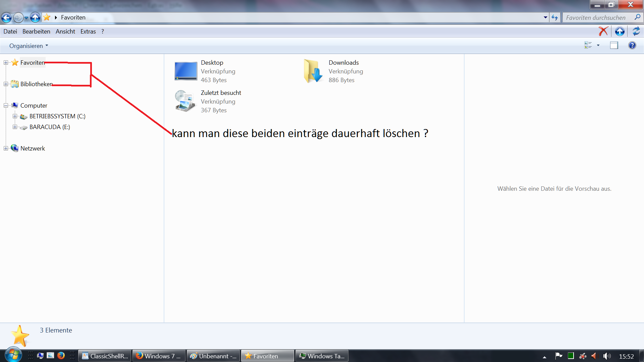Click the change view icon

(x=588, y=45)
